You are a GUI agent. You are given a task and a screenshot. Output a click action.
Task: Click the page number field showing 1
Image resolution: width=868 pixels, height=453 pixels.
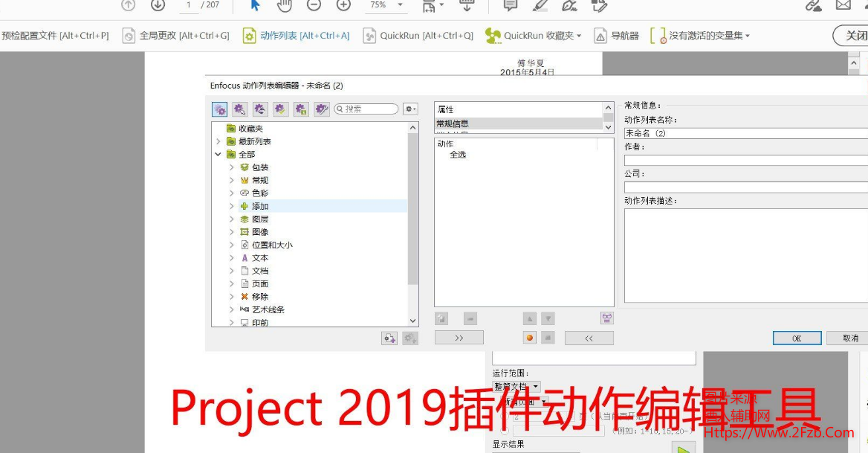click(189, 5)
